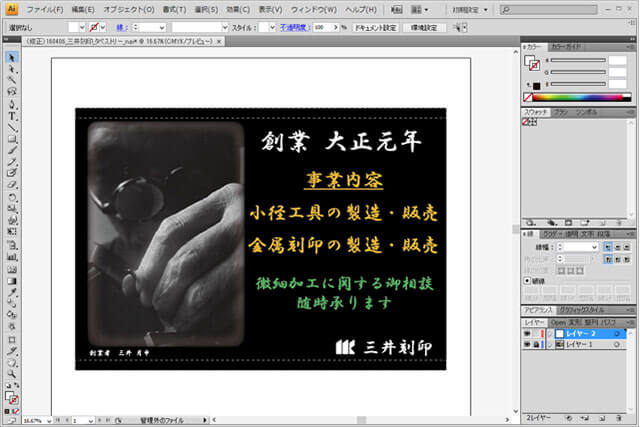Select the Gradient tool
Screen dimensions: 640x427
click(12, 281)
